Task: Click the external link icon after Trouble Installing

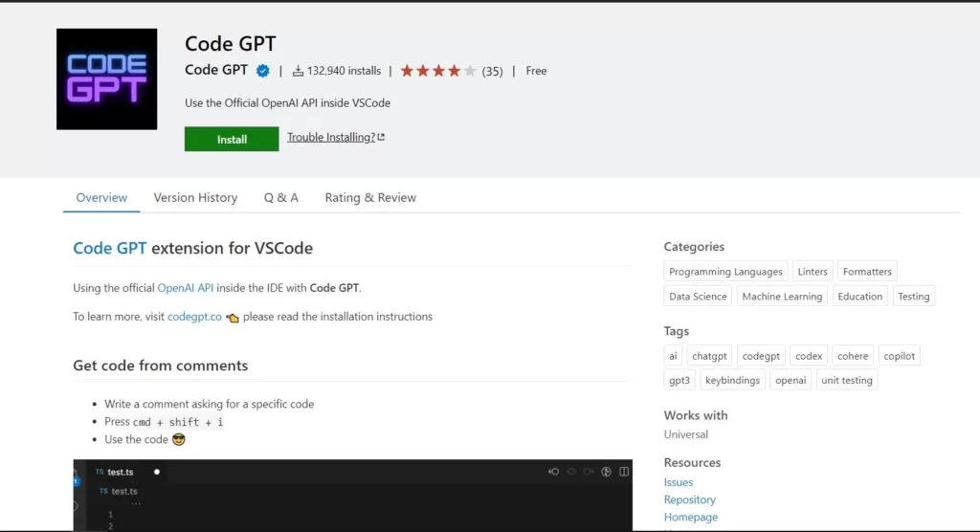Action: pos(381,137)
